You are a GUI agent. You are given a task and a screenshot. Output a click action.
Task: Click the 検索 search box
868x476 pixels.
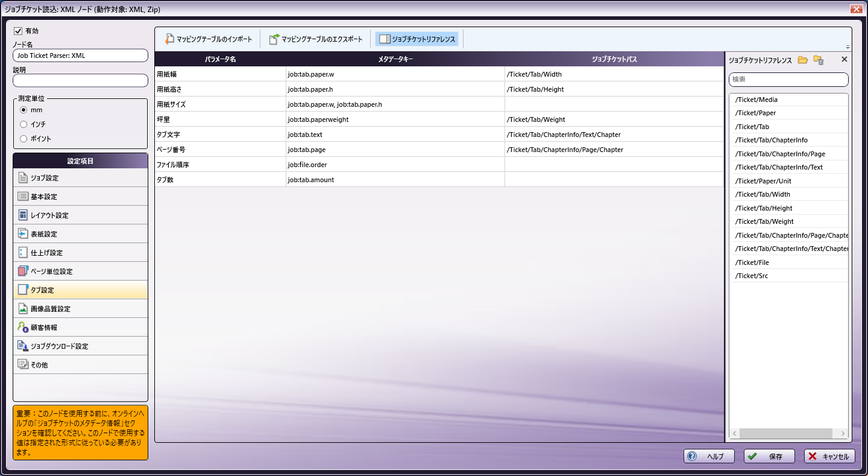point(788,80)
